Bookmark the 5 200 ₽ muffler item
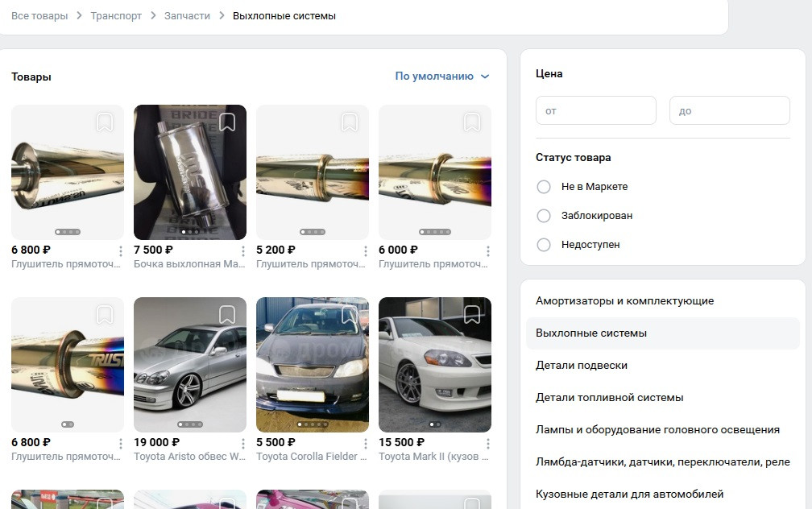 [350, 122]
